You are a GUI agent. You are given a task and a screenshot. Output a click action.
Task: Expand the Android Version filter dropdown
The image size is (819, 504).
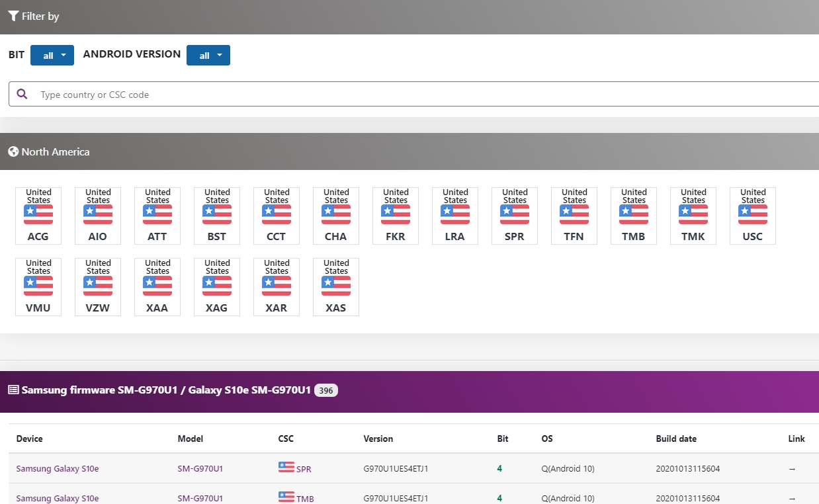point(208,56)
